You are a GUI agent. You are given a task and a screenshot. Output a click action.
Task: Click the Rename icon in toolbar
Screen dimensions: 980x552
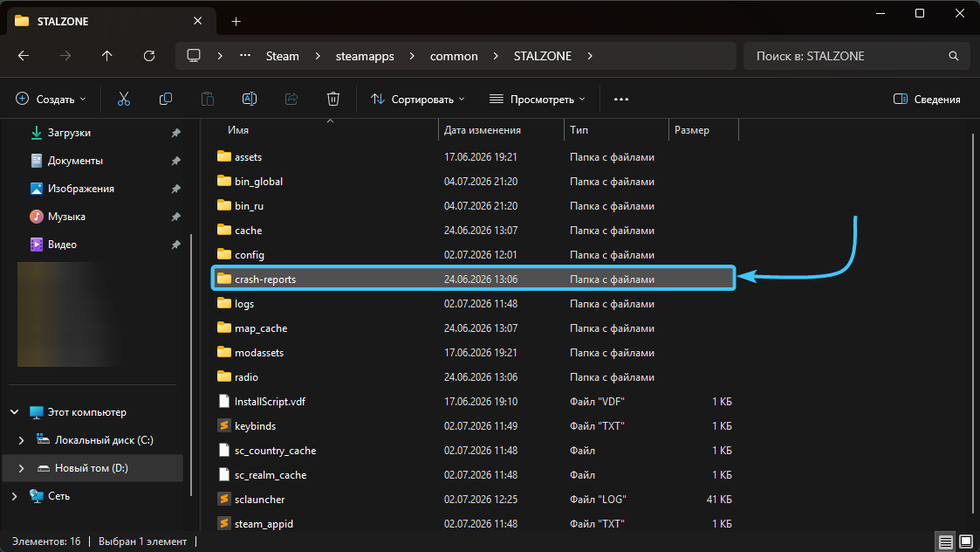250,99
